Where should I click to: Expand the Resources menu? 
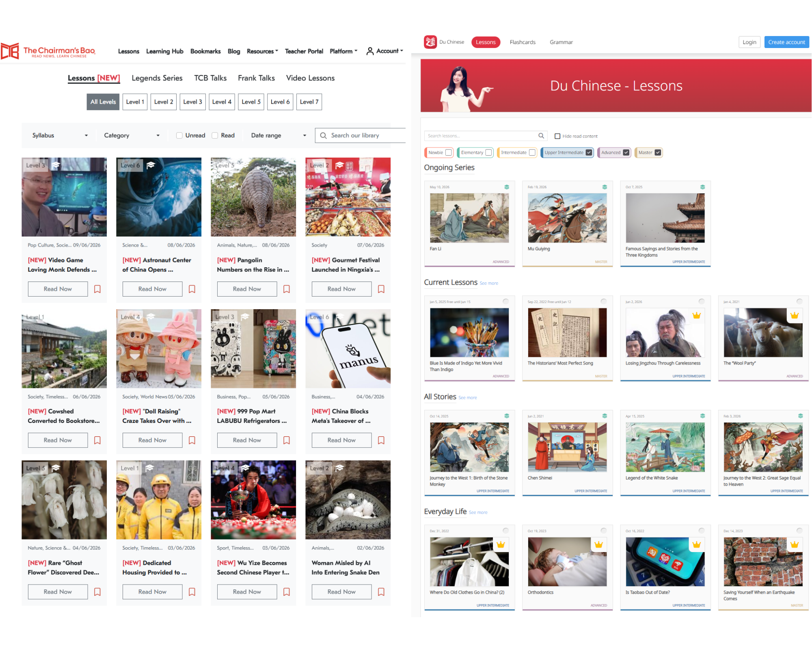click(262, 51)
